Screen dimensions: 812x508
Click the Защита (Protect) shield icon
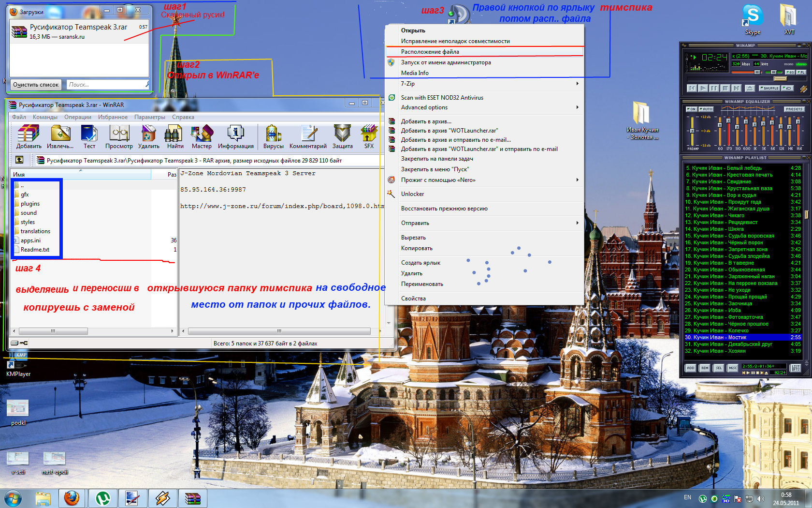tap(342, 137)
